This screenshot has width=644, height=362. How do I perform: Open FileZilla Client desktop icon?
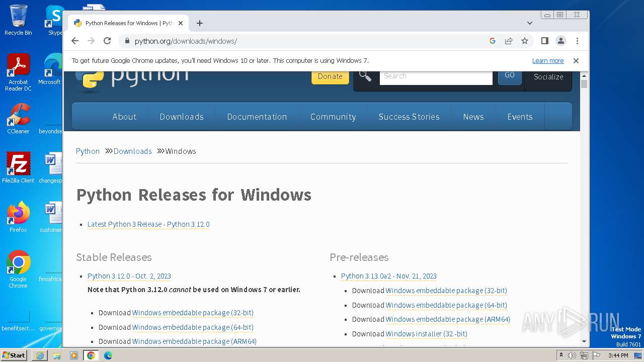click(x=18, y=168)
